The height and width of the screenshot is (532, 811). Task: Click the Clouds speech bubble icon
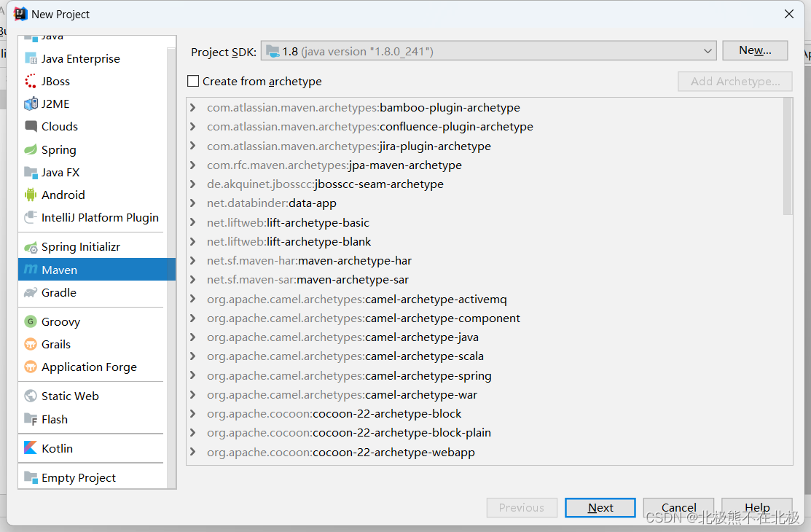[x=31, y=126]
